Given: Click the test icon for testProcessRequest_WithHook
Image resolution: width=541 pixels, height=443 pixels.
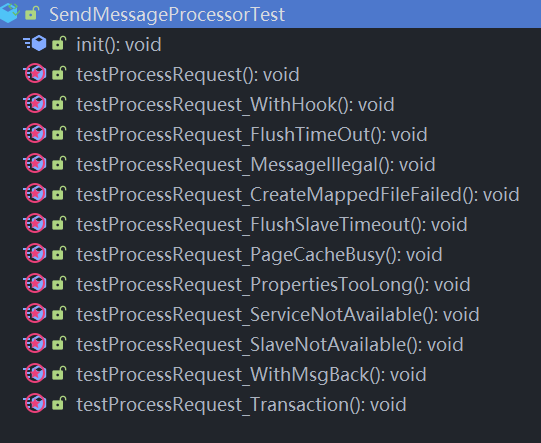Looking at the screenshot, I should tap(35, 103).
